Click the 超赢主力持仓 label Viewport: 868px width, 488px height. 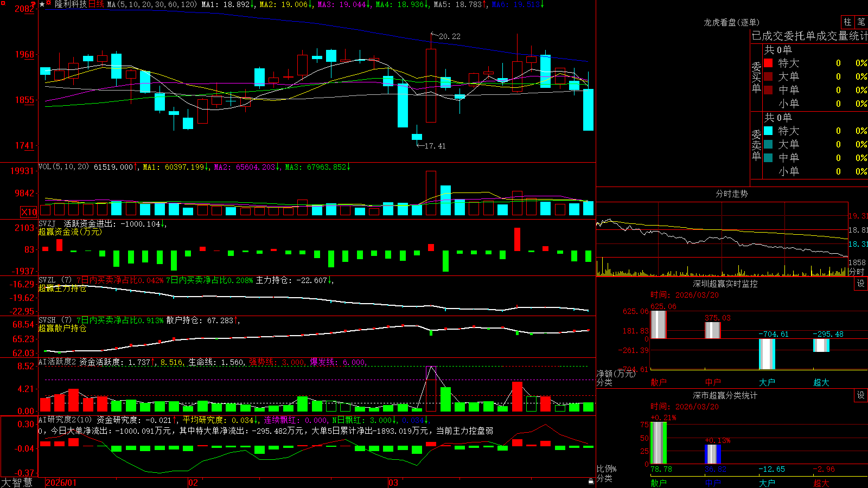62,288
